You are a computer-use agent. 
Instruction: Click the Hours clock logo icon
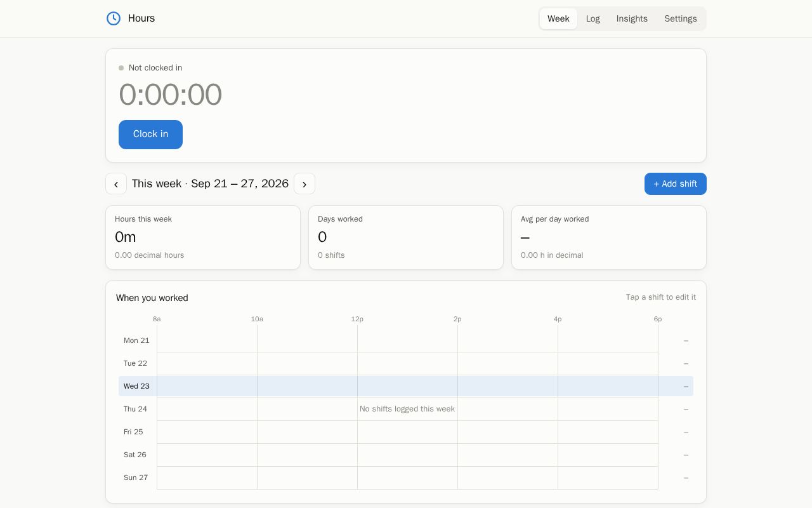[114, 18]
